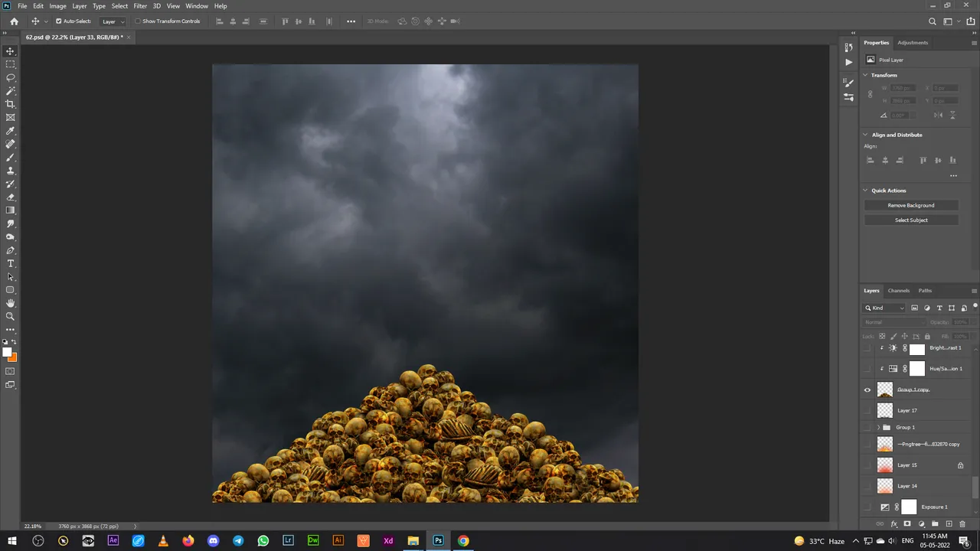
Task: Open the Search icon at top right
Action: (x=932, y=21)
